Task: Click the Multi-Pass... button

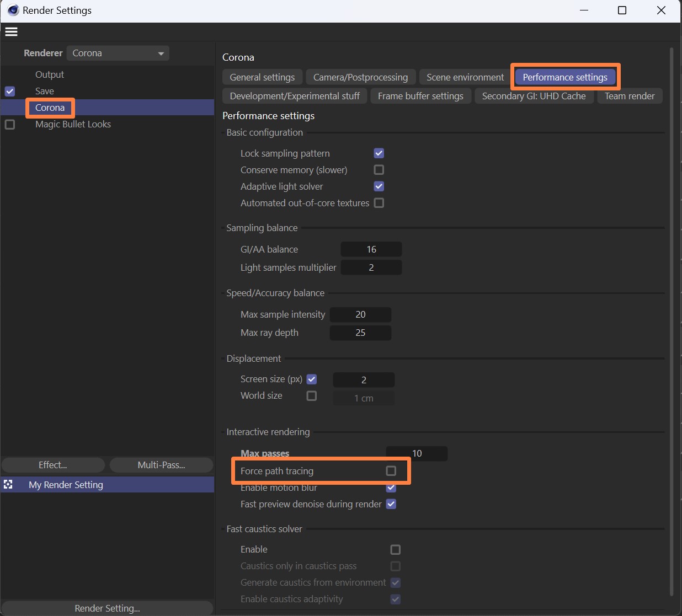Action: [x=161, y=465]
